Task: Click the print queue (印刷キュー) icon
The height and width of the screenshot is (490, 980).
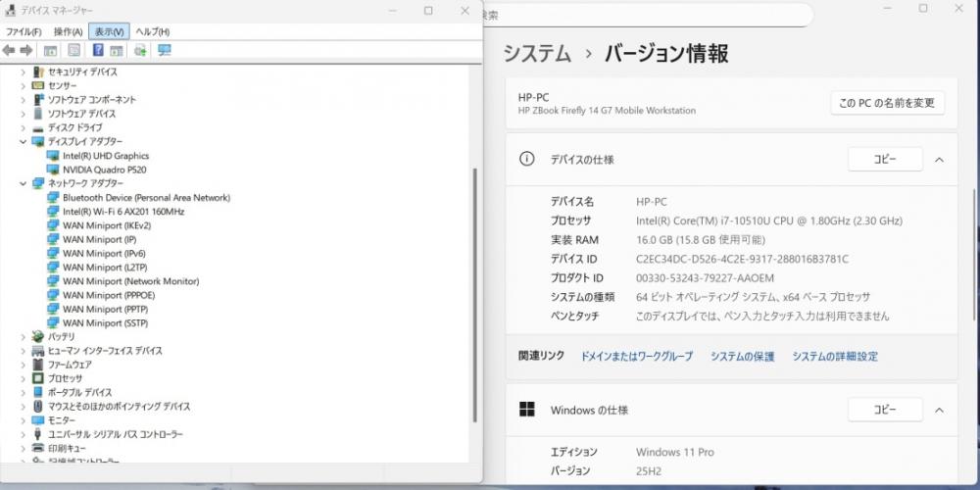Action: tap(38, 448)
